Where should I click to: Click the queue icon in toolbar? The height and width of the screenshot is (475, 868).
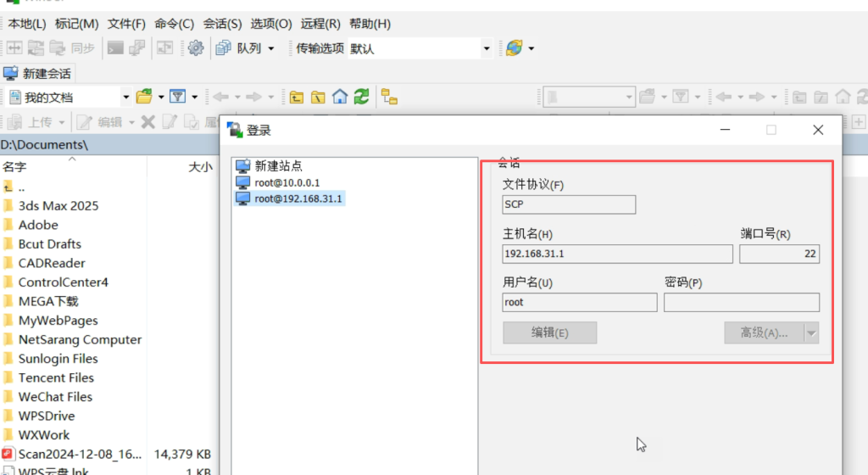point(224,48)
